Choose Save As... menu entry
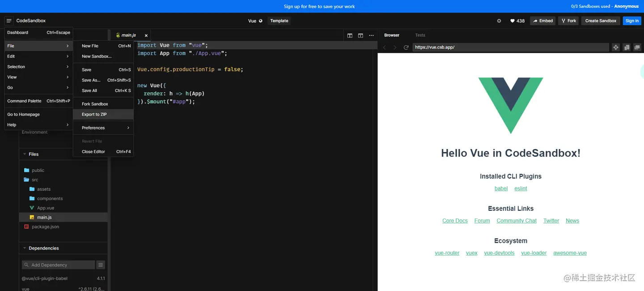 tap(103, 80)
